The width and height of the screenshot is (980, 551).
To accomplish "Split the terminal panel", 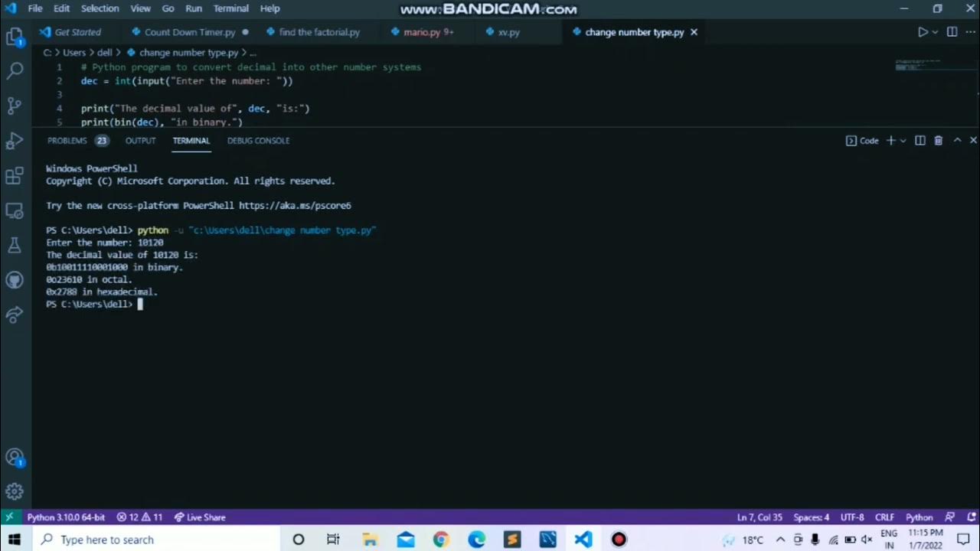I will (x=920, y=141).
